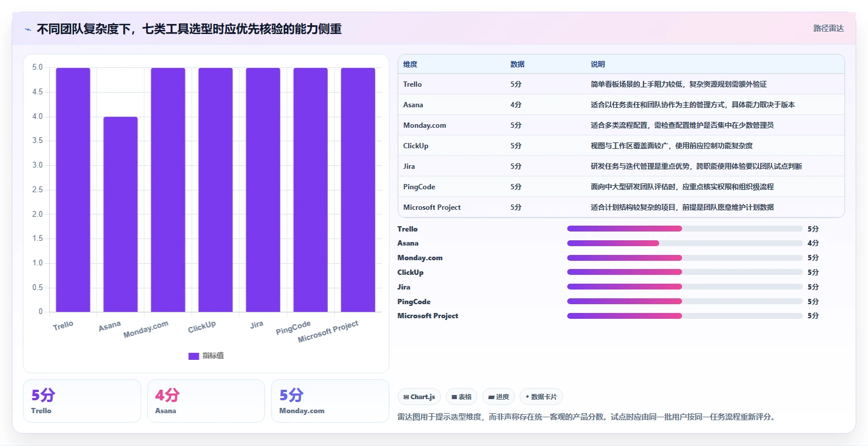Select the Microsoft Project cell in the table
The width and height of the screenshot is (868, 446).
tap(432, 207)
